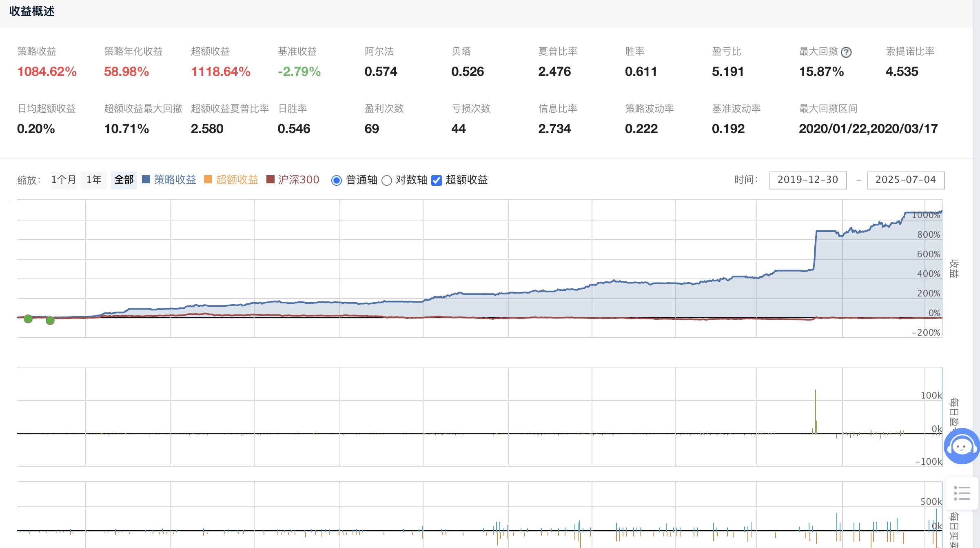Click the 基准波动率 value 0.192
The image size is (980, 548).
tap(728, 129)
